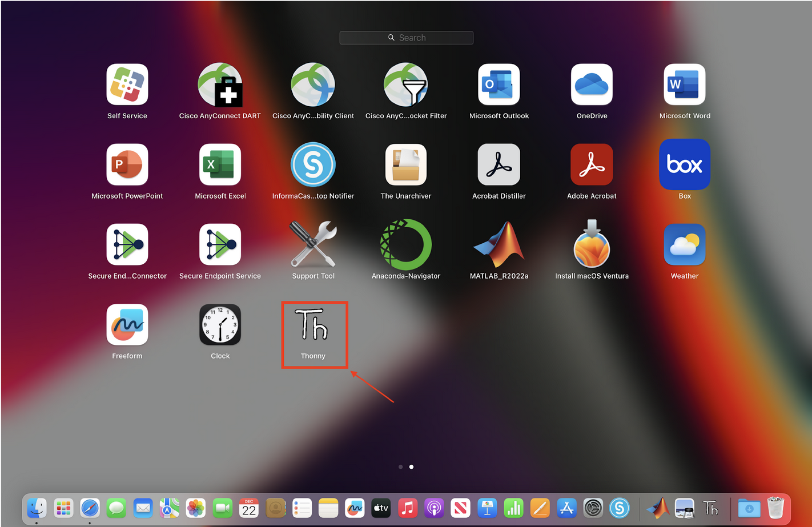Launch FaceTime from the Dock
Image resolution: width=812 pixels, height=527 pixels.
click(222, 508)
